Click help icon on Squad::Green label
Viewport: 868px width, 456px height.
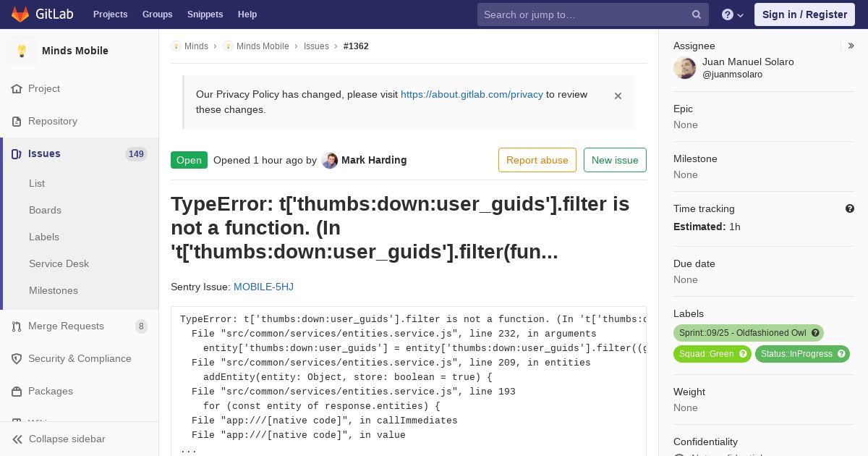[x=743, y=354]
